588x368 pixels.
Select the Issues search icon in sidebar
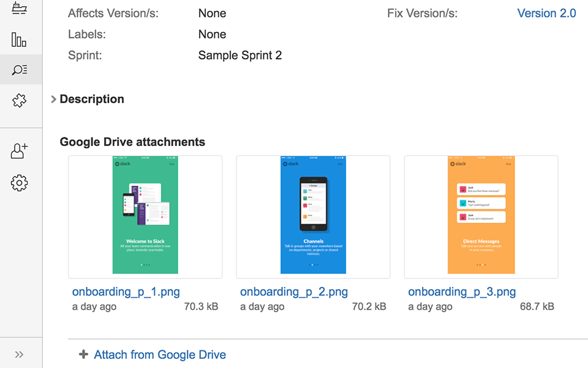pos(20,69)
